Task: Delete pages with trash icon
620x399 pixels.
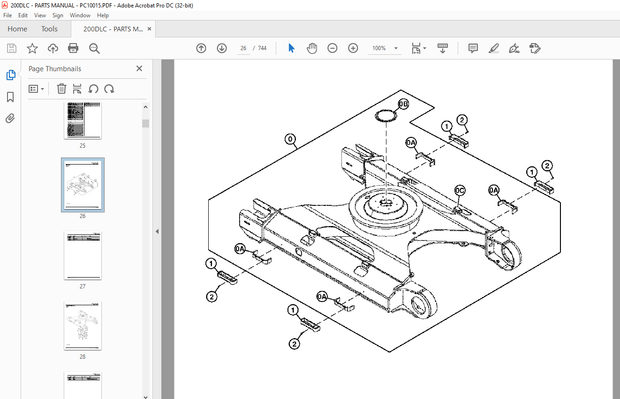Action: tap(61, 89)
